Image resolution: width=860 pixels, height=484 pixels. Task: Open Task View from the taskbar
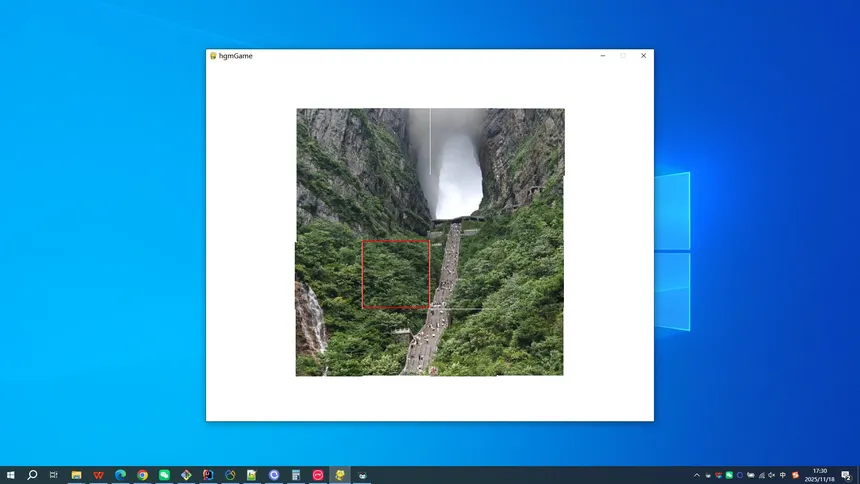tap(54, 475)
